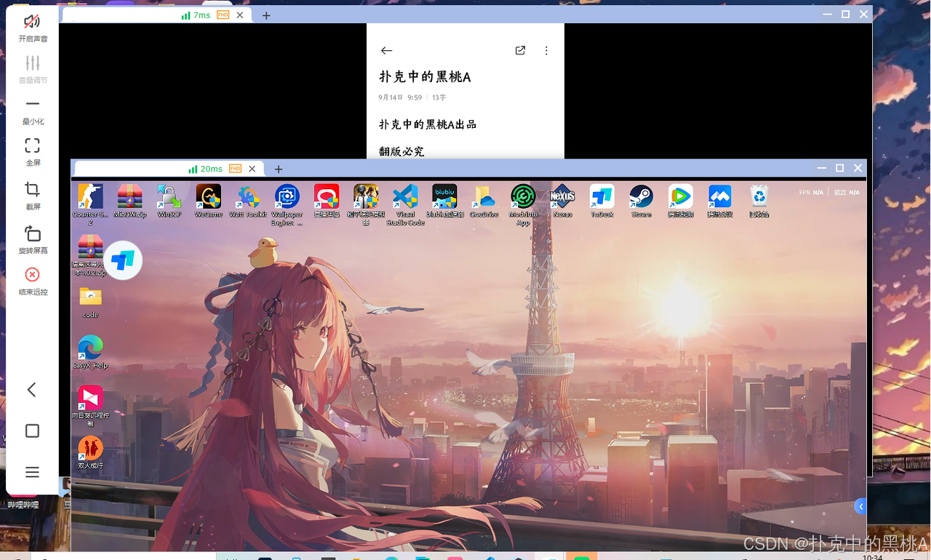This screenshot has height=560, width=931.
Task: Open the PUBG game shortcut next to Visual Studio Code
Action: click(366, 205)
